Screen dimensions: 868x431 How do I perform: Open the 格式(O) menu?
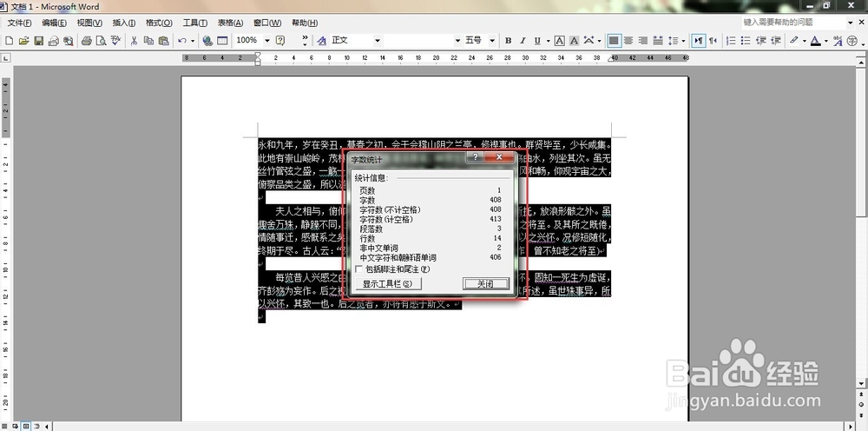click(160, 23)
